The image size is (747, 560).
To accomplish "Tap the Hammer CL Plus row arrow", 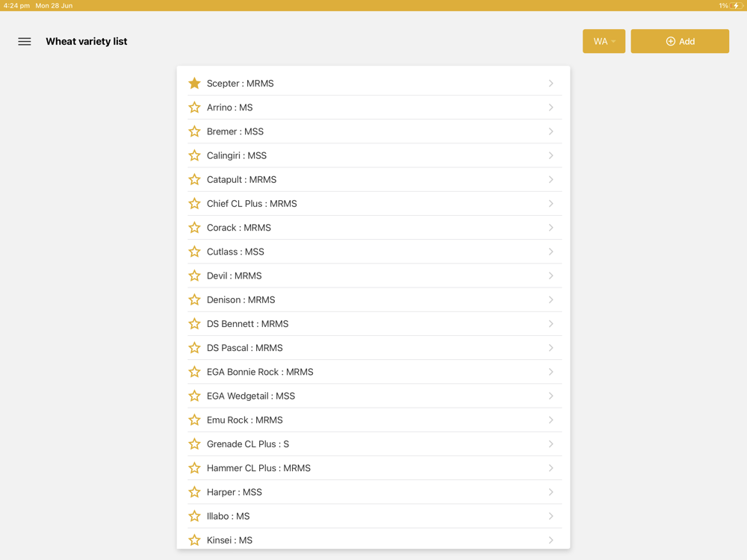I will [551, 468].
